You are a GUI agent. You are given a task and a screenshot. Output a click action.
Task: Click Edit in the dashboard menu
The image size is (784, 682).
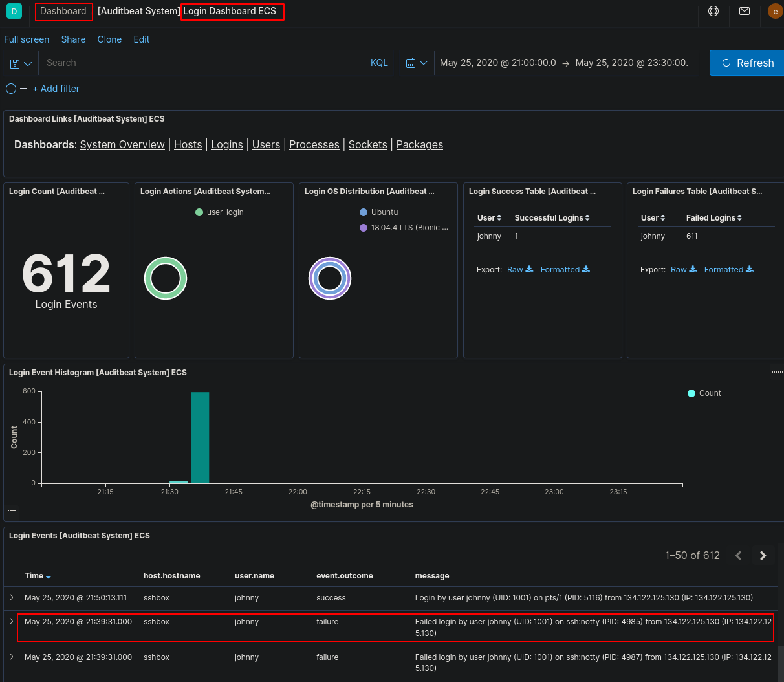coord(141,39)
